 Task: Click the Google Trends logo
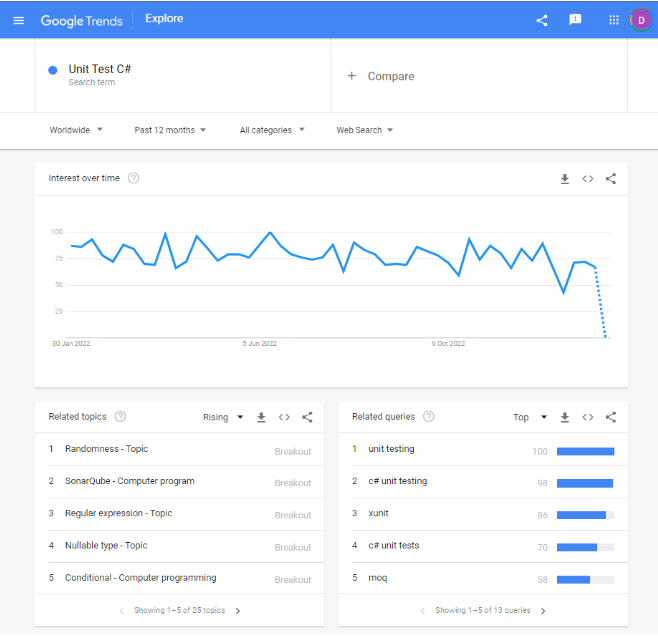coord(81,21)
